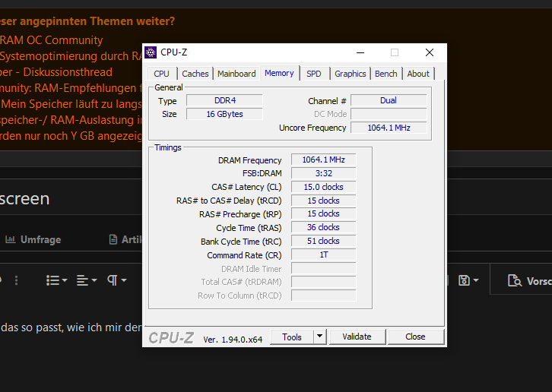Open the Umfrage tab in forum editor
The image size is (552, 392).
click(33, 239)
